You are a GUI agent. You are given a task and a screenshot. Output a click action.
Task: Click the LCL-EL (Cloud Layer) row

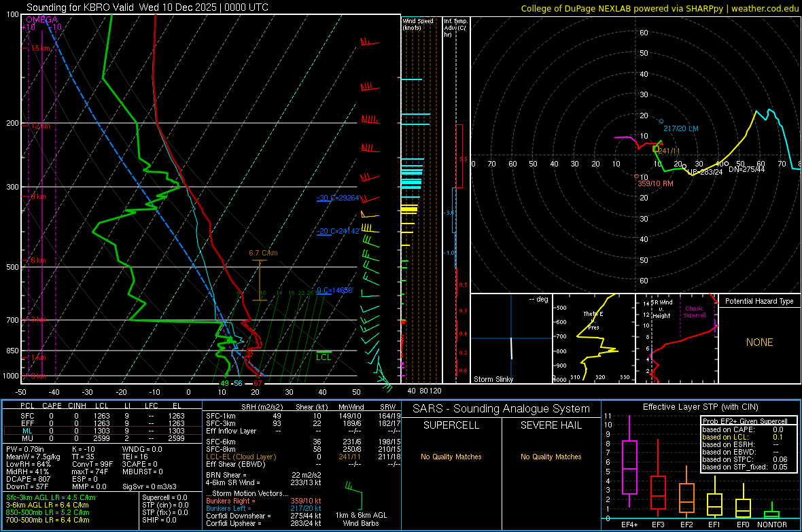pyautogui.click(x=303, y=457)
